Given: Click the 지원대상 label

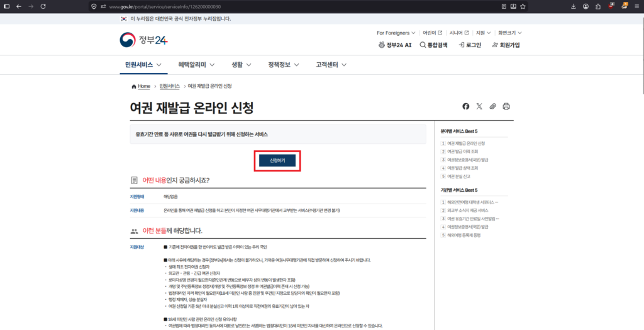Looking at the screenshot, I should [137, 247].
